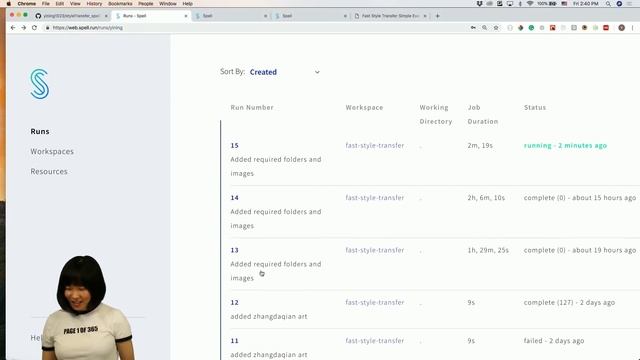Click the Status column header
This screenshot has height=360, width=640.
[535, 107]
